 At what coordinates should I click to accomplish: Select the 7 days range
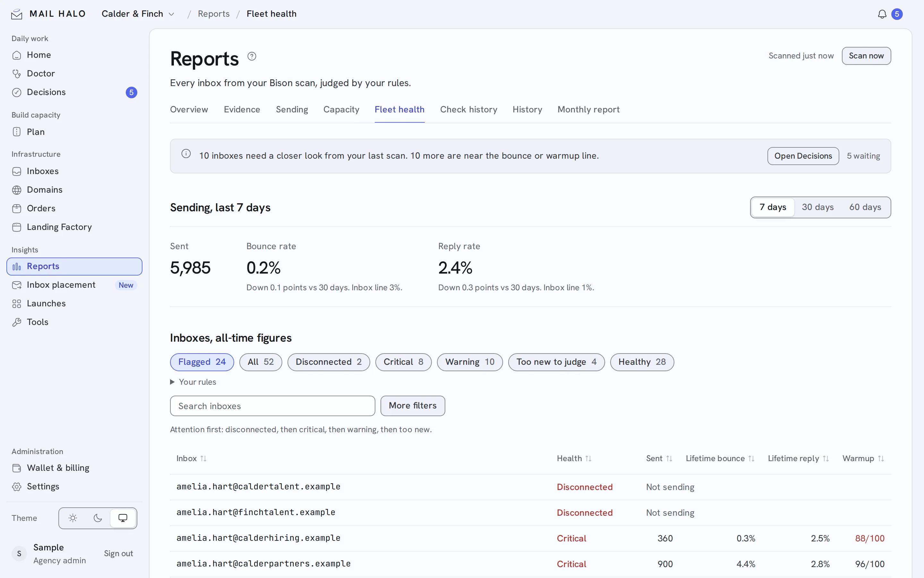[x=773, y=207]
